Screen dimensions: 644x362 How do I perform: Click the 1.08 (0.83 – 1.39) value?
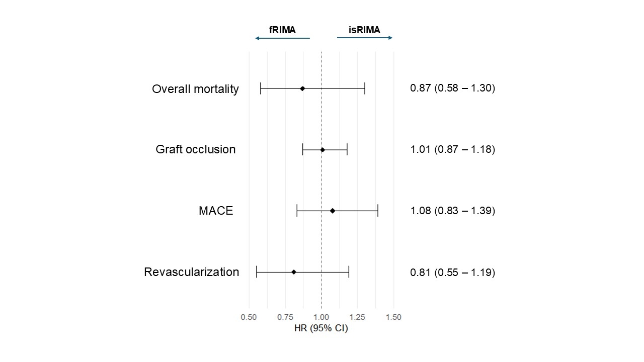click(452, 211)
